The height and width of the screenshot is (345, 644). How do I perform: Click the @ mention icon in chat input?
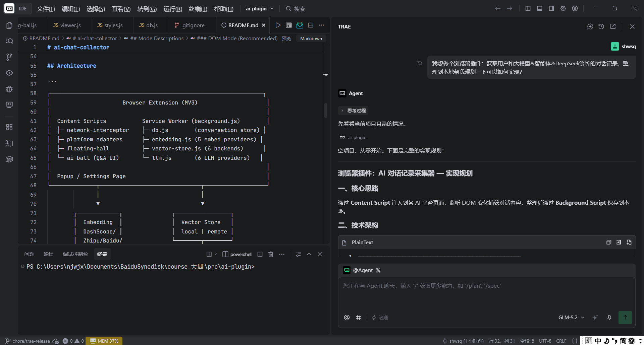click(347, 318)
